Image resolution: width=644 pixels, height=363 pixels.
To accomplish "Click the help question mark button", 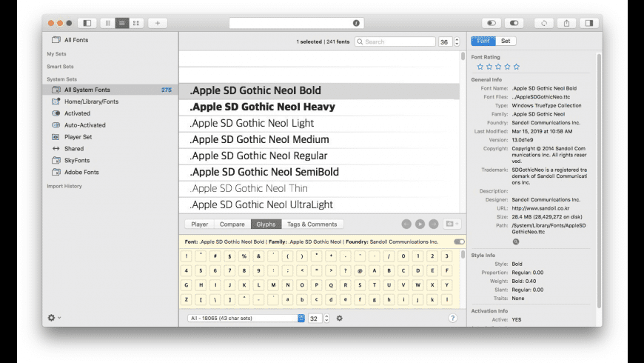I will pyautogui.click(x=452, y=318).
